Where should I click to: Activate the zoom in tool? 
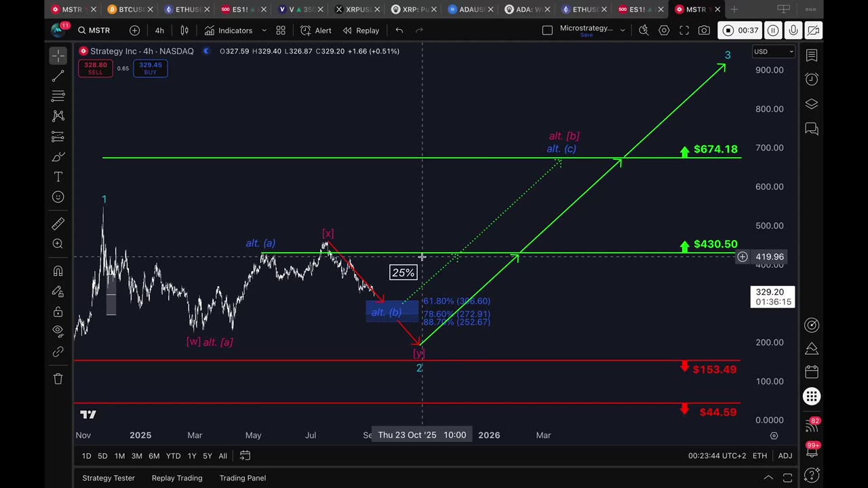coord(58,243)
